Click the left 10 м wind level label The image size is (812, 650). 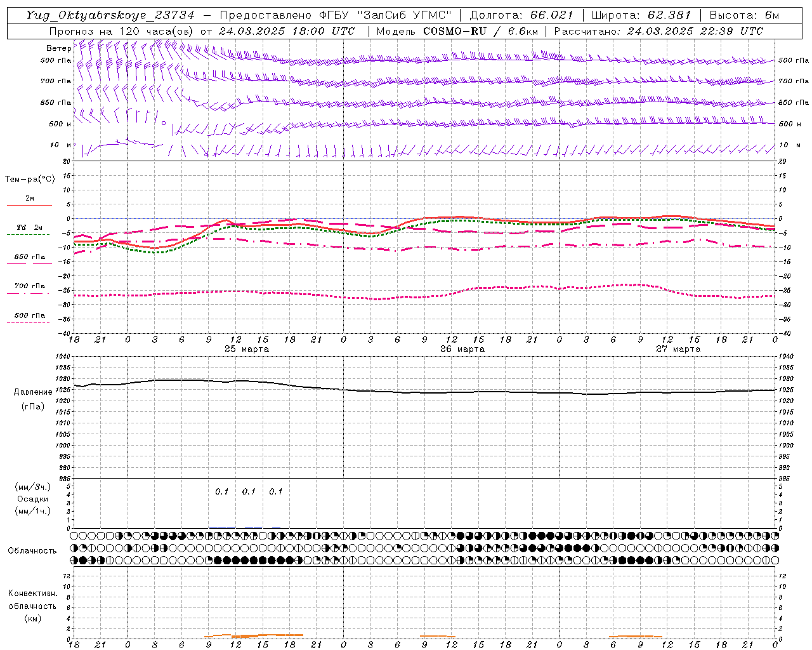(x=60, y=145)
